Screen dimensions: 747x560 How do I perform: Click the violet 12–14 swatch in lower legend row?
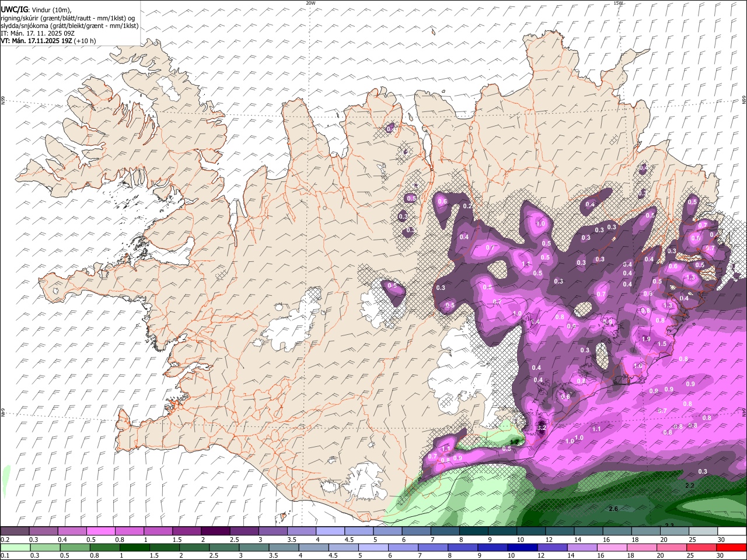tap(551, 547)
